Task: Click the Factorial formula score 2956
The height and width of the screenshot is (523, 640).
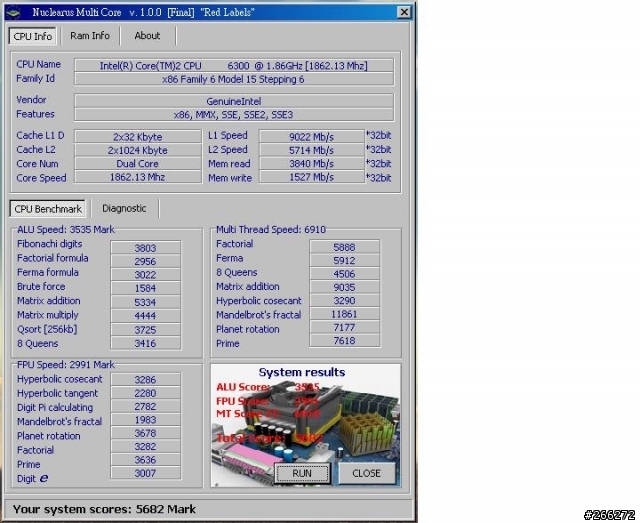Action: (x=145, y=261)
